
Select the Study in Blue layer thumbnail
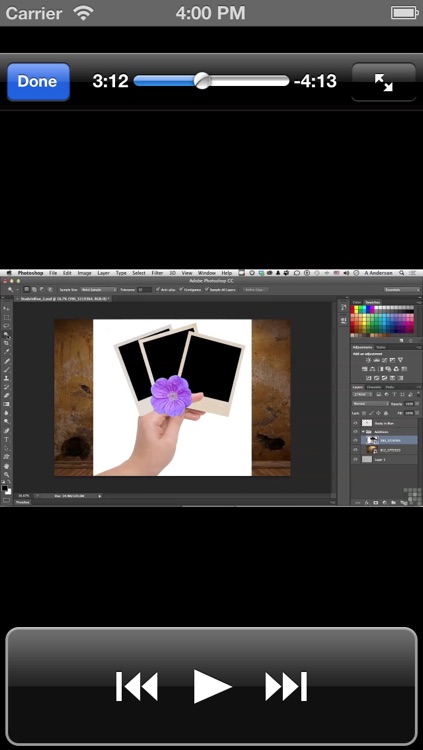pos(367,423)
